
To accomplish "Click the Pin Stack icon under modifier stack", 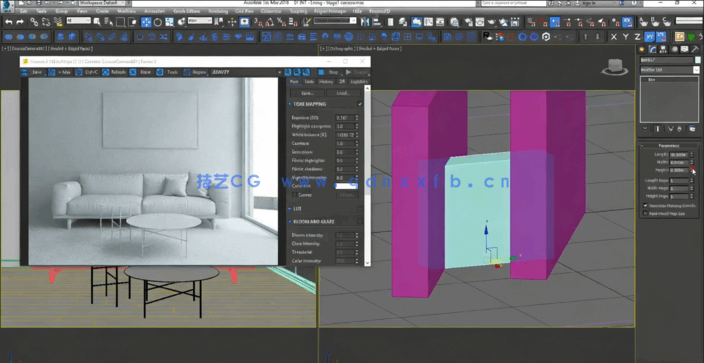I will coord(645,129).
